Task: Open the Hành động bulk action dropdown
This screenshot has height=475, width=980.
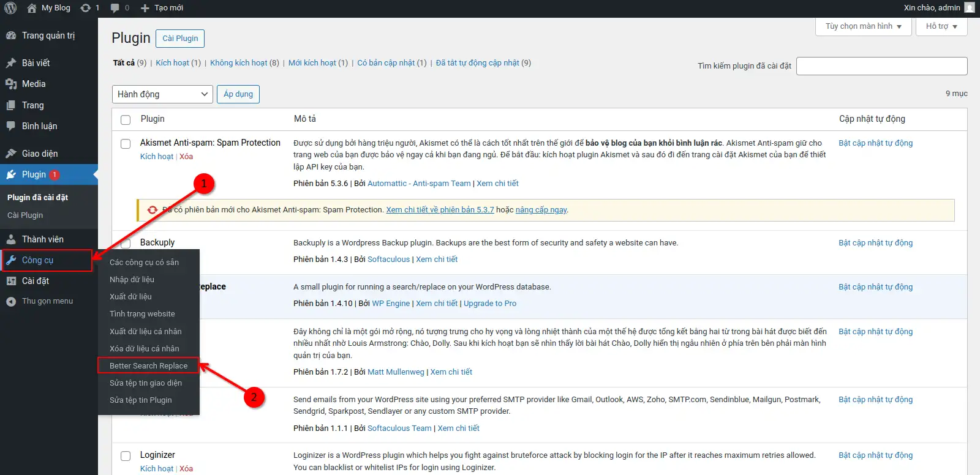Action: [162, 94]
